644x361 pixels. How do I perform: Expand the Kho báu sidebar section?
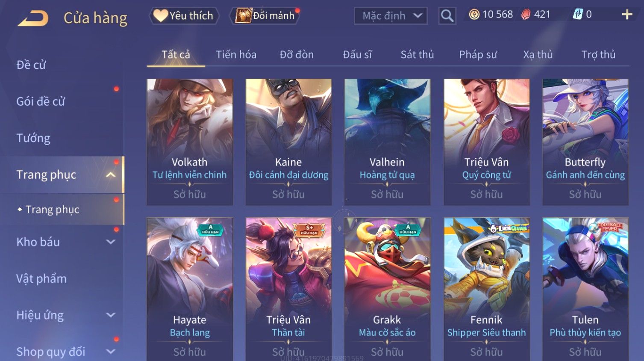coord(111,242)
